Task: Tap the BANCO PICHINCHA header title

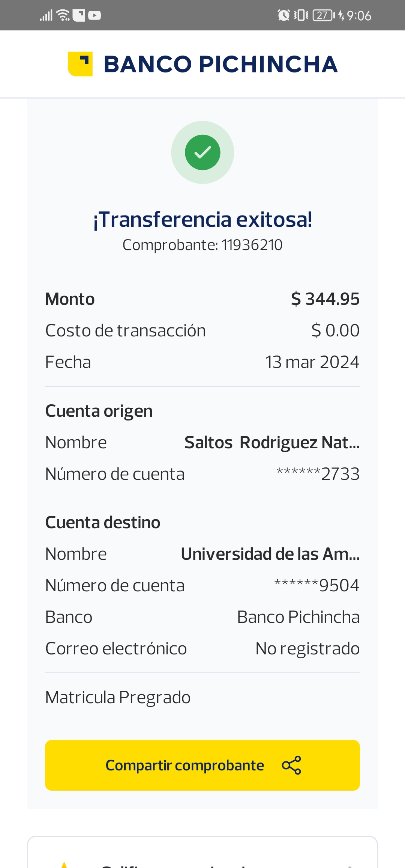Action: click(220, 64)
